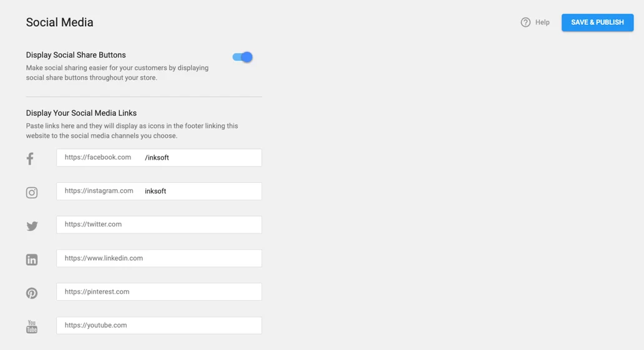Click the LinkedIn icon
The image size is (644, 350).
(x=32, y=260)
